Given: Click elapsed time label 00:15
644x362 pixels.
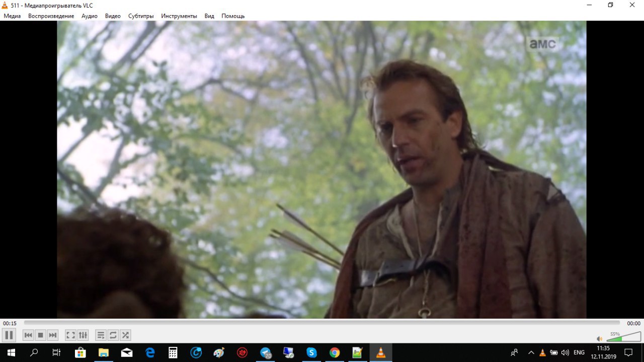Looking at the screenshot, I should 10,323.
